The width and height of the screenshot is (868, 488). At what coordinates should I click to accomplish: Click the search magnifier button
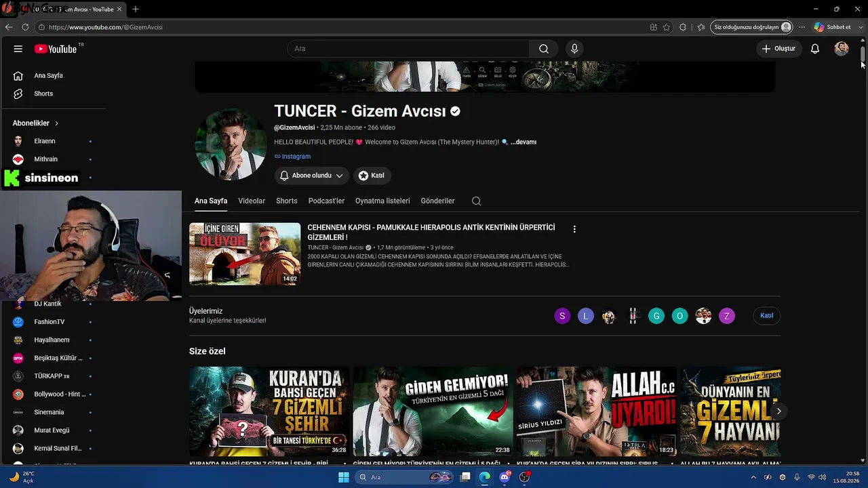544,49
